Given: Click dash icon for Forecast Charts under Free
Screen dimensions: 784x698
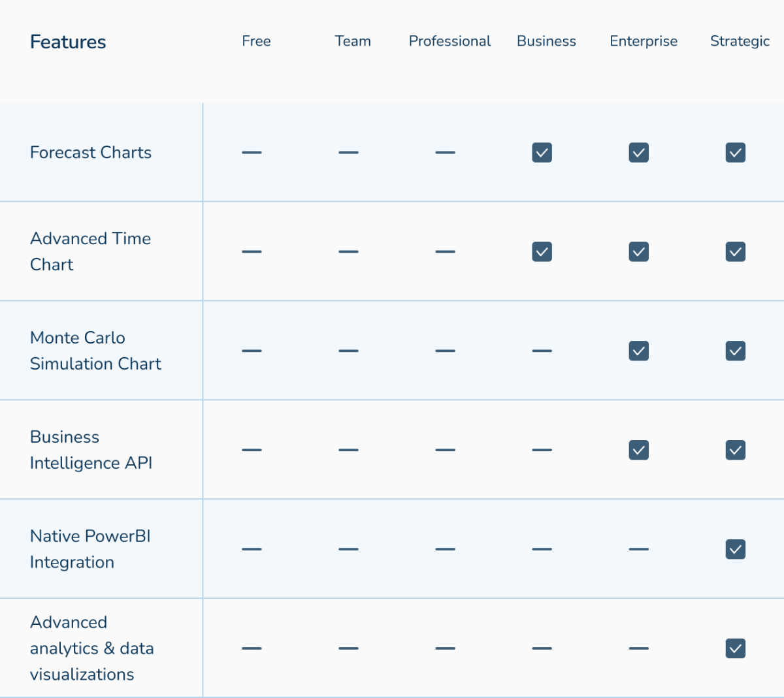Looking at the screenshot, I should (252, 153).
